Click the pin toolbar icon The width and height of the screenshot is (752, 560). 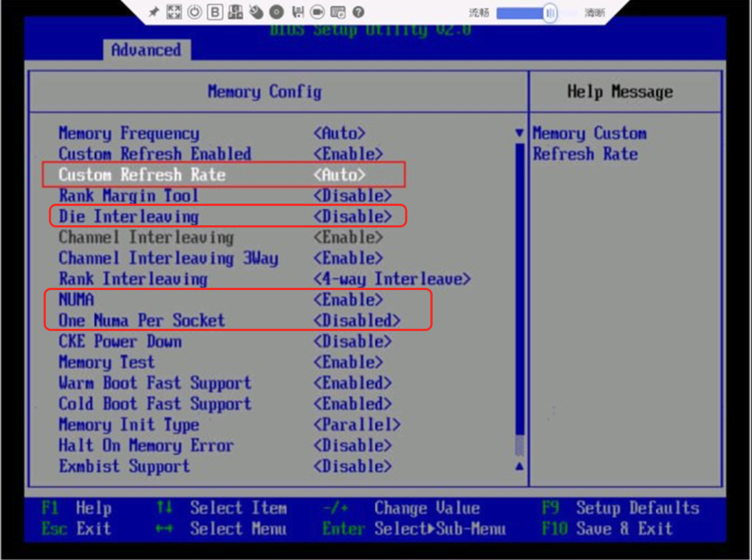[154, 12]
